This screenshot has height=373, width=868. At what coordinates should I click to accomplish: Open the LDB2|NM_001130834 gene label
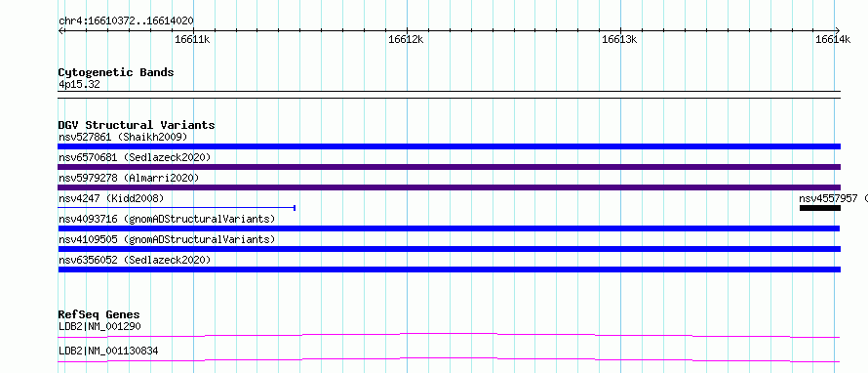click(x=108, y=351)
